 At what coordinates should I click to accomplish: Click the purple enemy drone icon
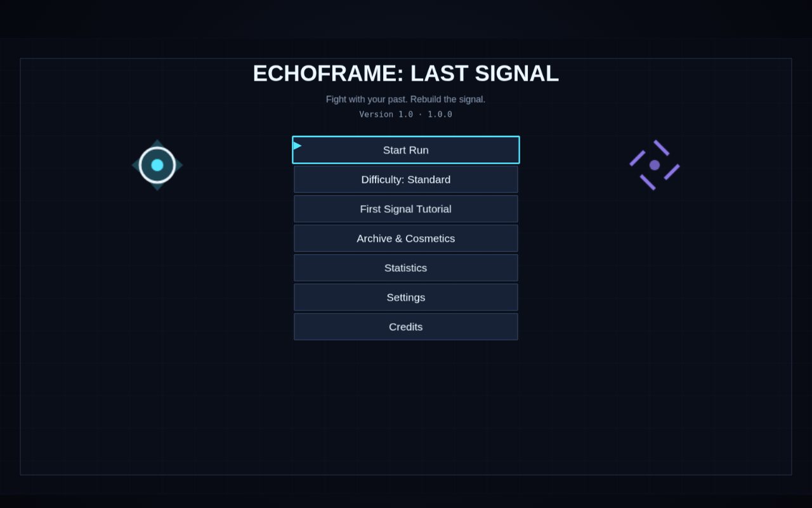(655, 165)
